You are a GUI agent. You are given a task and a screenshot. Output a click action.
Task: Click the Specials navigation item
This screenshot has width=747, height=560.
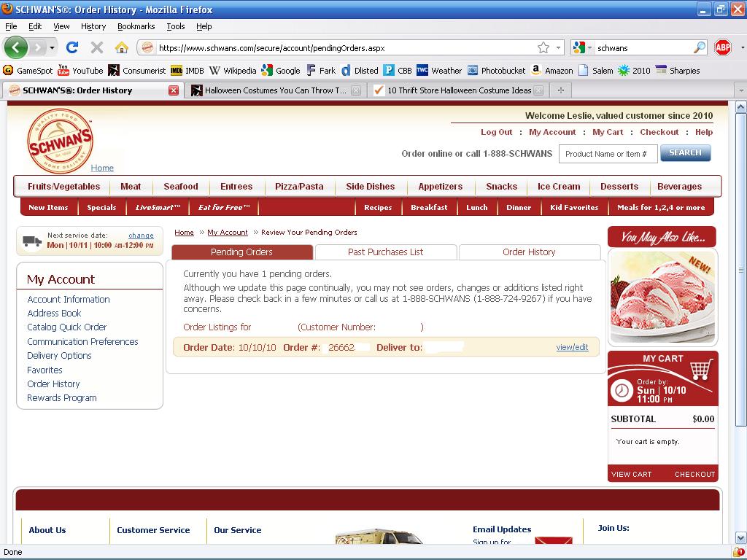click(101, 207)
